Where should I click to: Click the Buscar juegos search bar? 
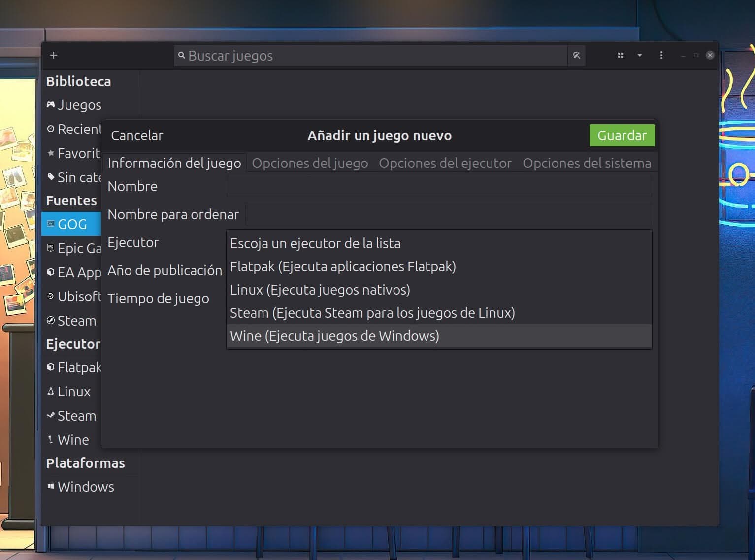[x=371, y=55]
